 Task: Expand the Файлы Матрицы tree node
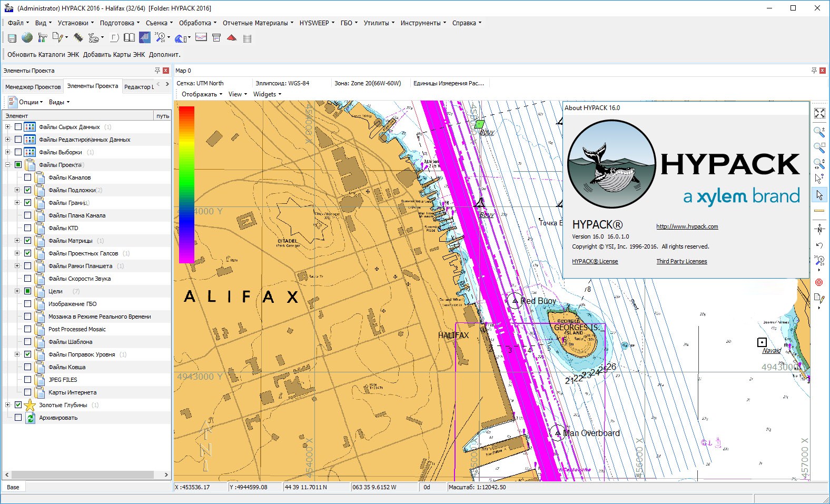tap(17, 241)
